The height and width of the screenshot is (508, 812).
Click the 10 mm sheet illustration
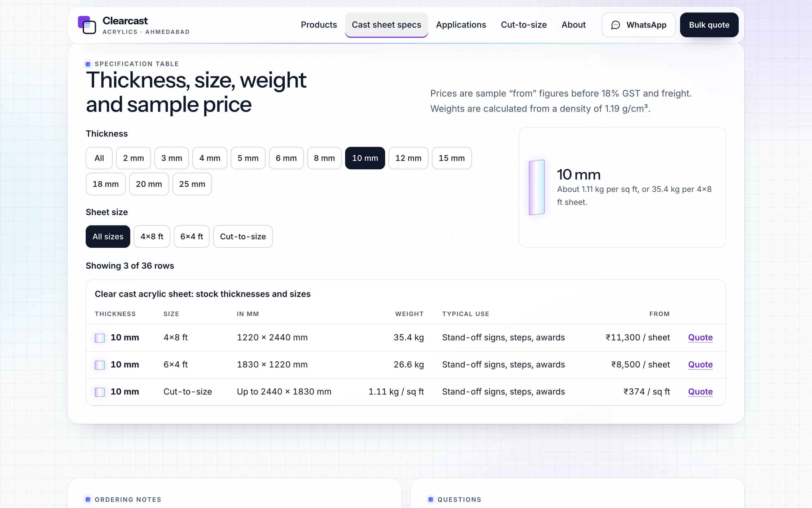pos(537,187)
